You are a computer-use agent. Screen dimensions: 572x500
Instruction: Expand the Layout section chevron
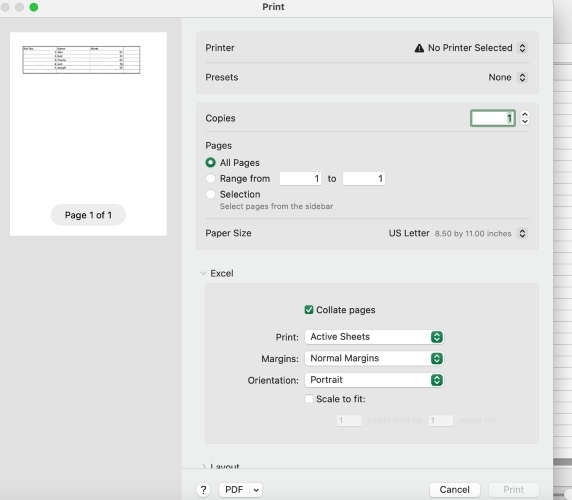[204, 466]
